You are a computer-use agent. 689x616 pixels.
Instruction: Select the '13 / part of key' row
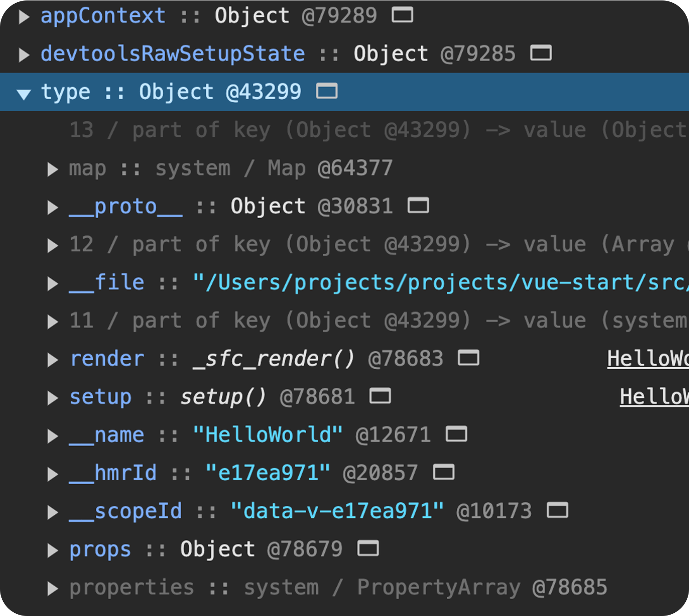point(183,130)
